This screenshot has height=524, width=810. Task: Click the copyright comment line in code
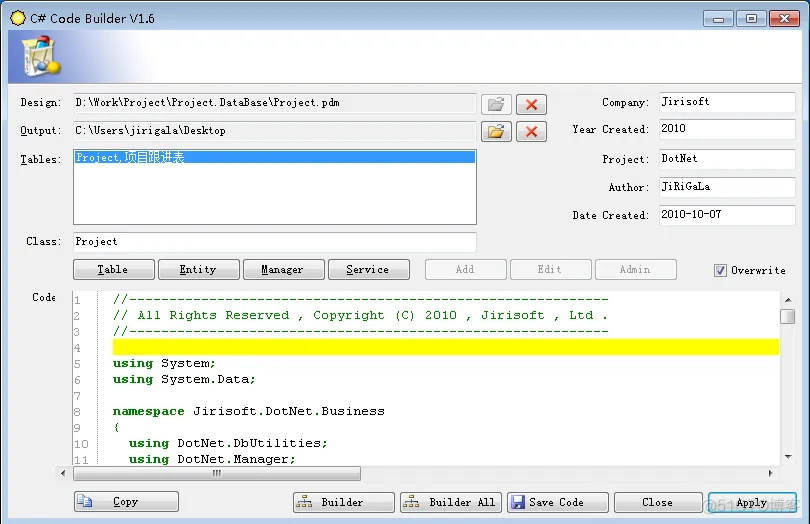point(361,315)
